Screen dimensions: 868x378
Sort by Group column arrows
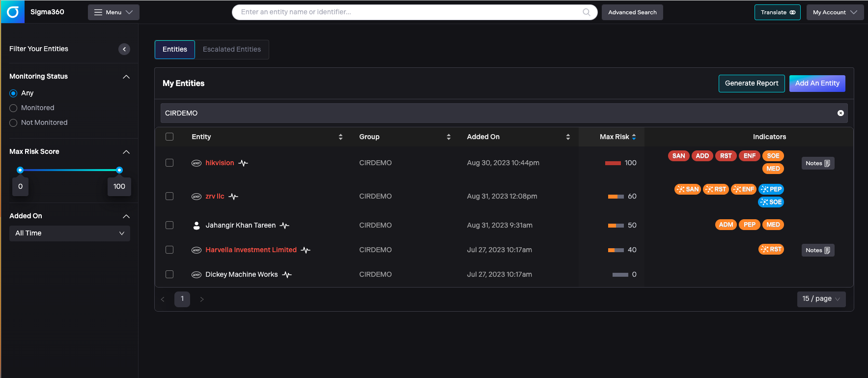click(448, 137)
